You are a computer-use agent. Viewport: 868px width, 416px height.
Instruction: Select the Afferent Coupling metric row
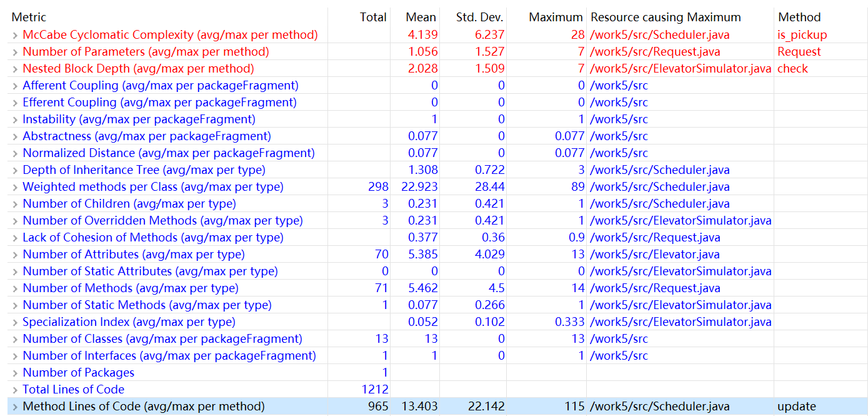pyautogui.click(x=161, y=86)
